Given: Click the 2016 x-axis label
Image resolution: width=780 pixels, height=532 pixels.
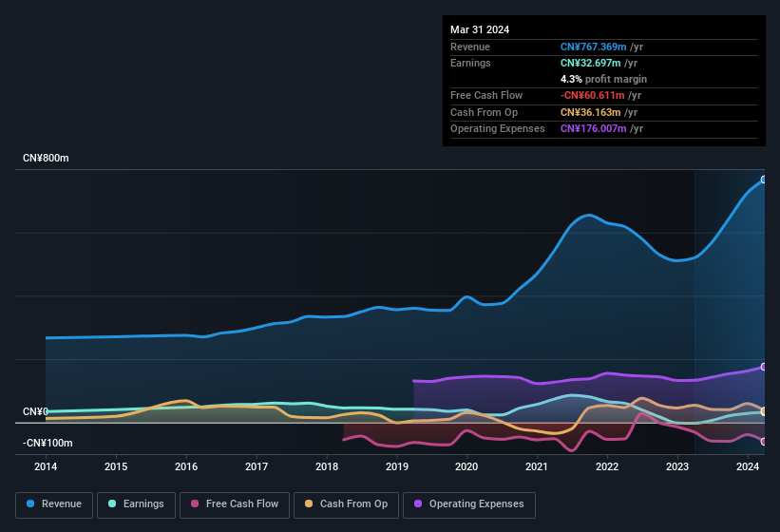Looking at the screenshot, I should 186,466.
